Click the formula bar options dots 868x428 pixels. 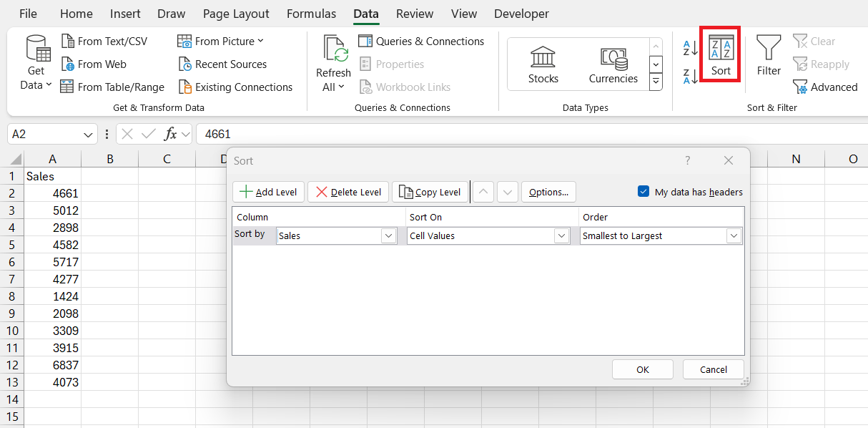(107, 135)
